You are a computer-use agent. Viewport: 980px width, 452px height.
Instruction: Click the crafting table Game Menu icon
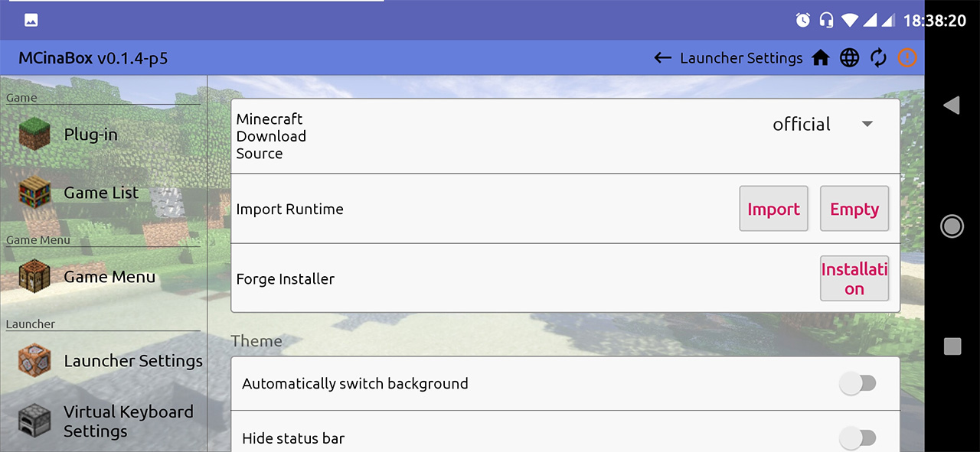34,277
